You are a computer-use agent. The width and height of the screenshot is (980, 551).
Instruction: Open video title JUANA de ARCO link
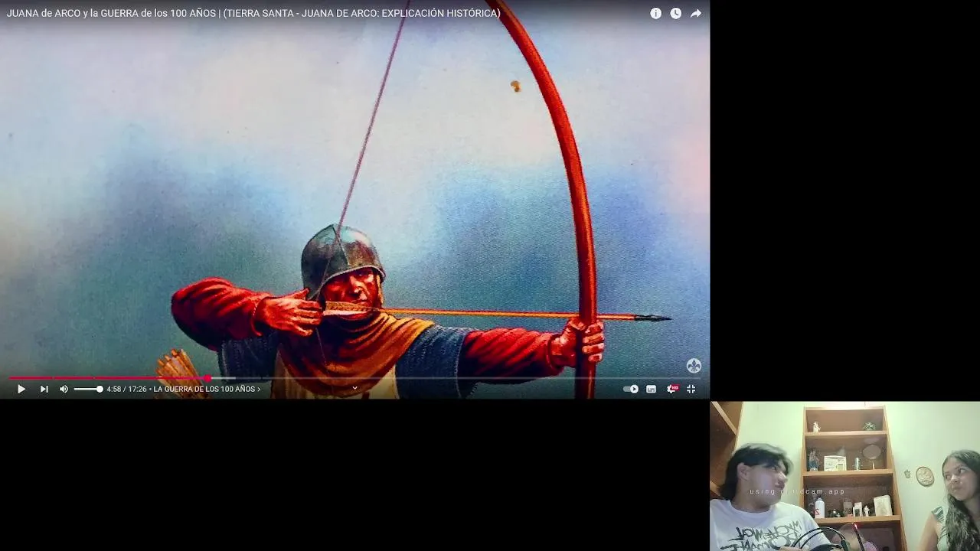pyautogui.click(x=253, y=13)
